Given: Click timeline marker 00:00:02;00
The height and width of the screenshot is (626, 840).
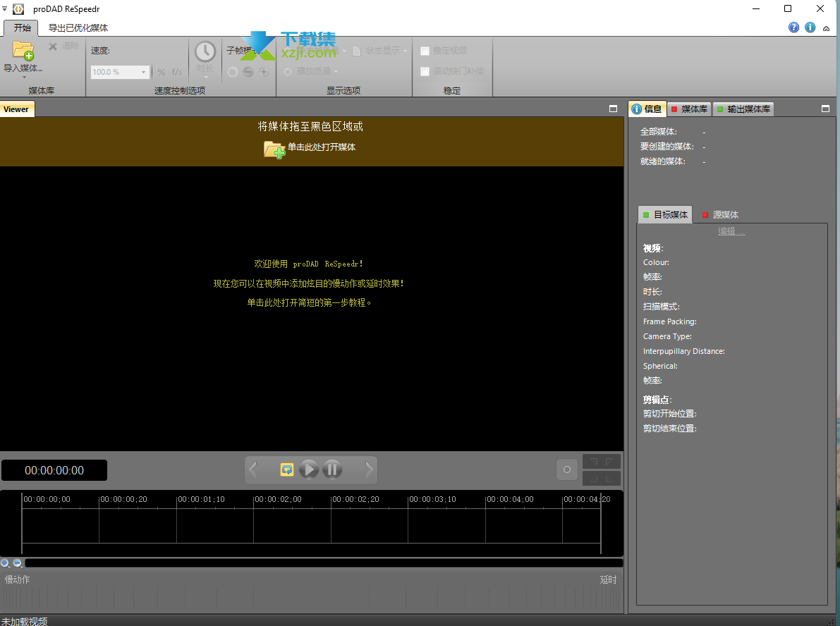Looking at the screenshot, I should [278, 500].
